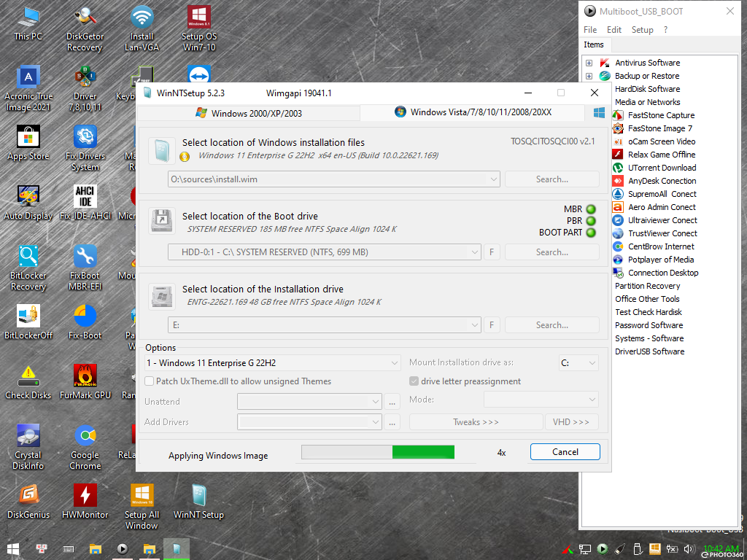Open the Unattend dropdown
The image size is (747, 560).
(x=309, y=402)
